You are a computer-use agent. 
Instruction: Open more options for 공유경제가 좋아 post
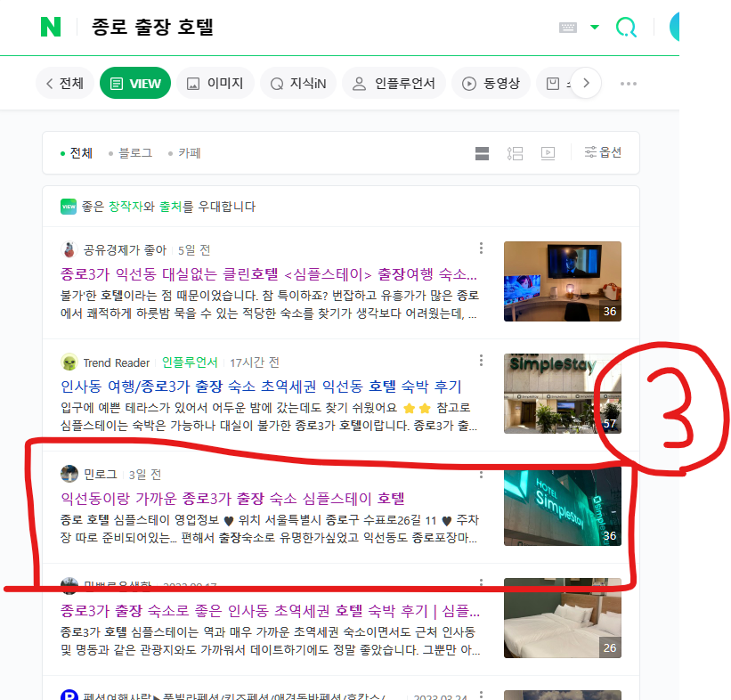point(481,248)
